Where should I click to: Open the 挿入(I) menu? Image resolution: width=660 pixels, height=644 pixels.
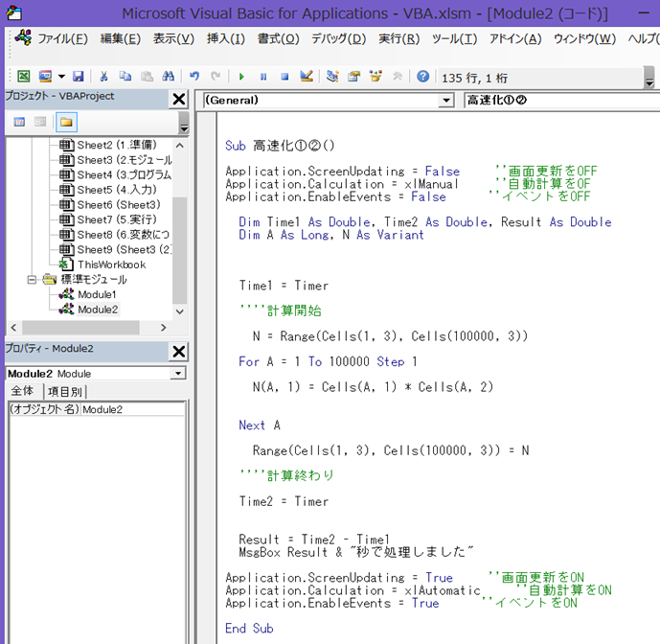tap(226, 38)
